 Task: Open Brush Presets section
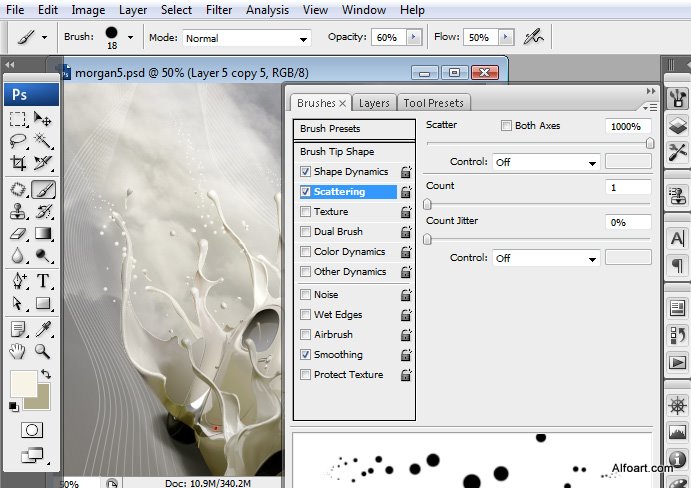click(330, 129)
